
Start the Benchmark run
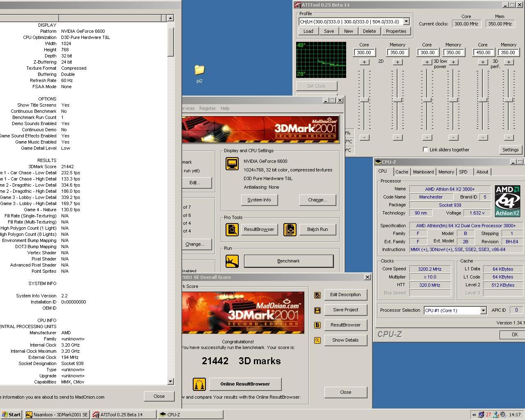(x=289, y=261)
